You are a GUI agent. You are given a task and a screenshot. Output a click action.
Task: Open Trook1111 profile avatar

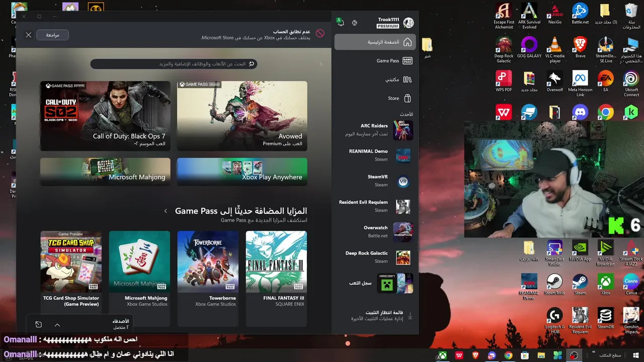pos(409,23)
